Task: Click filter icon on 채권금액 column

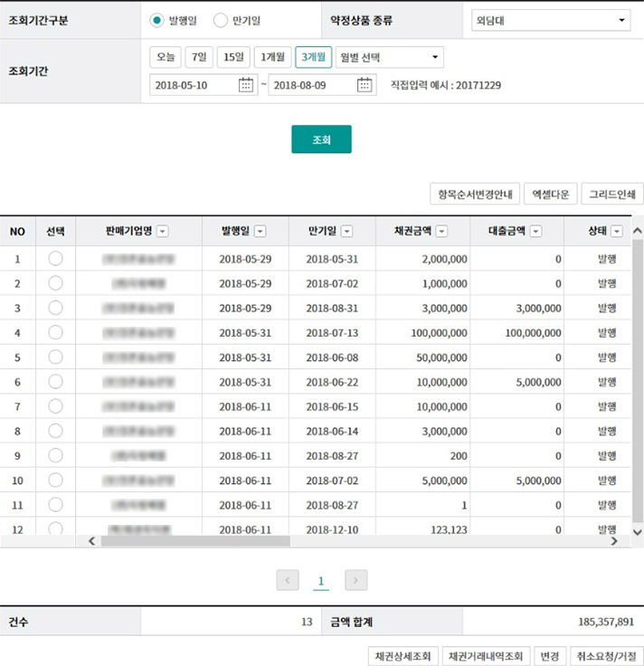Action: point(441,232)
